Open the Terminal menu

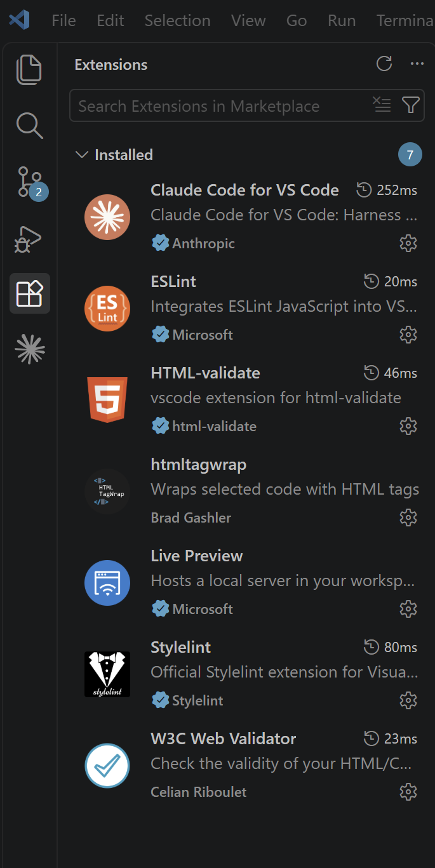pos(405,20)
